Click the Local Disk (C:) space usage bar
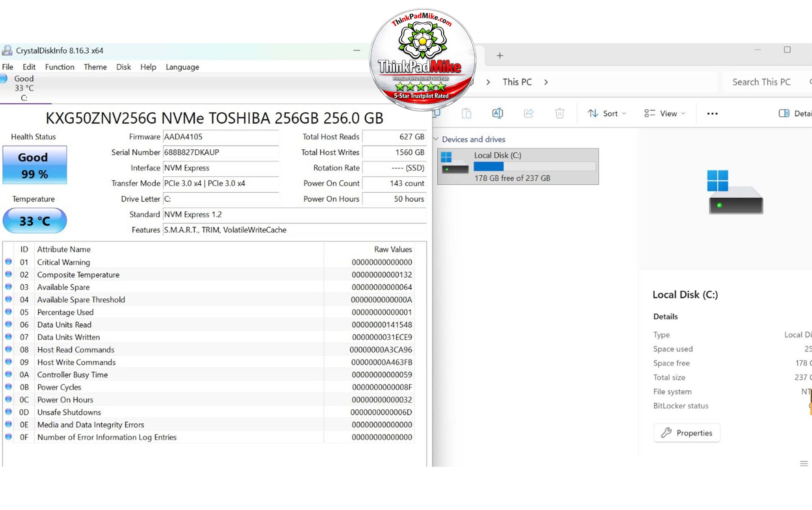Screen dimensions: 812x510 tap(535, 167)
